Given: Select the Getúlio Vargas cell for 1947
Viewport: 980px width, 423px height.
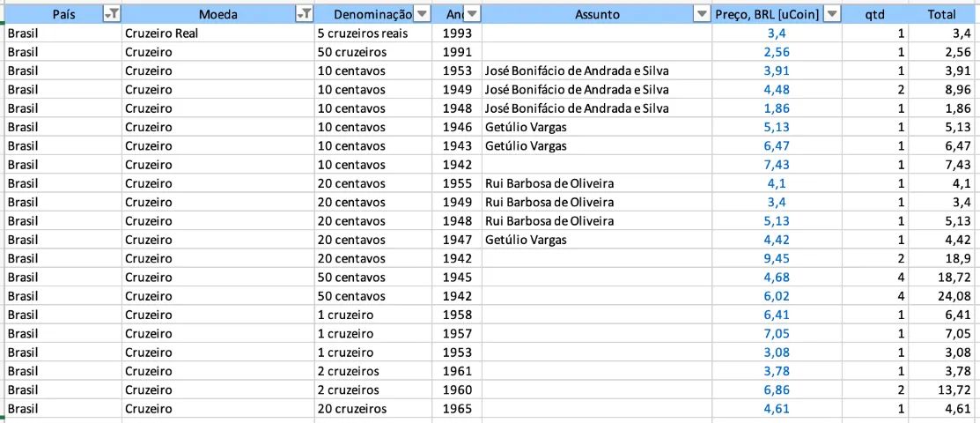Looking at the screenshot, I should pos(597,240).
